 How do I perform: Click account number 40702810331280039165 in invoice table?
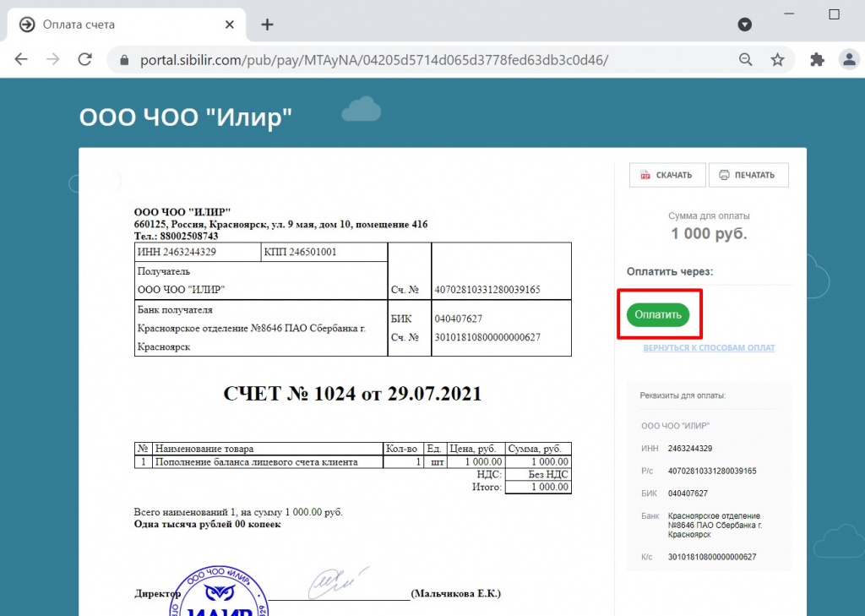tap(487, 290)
